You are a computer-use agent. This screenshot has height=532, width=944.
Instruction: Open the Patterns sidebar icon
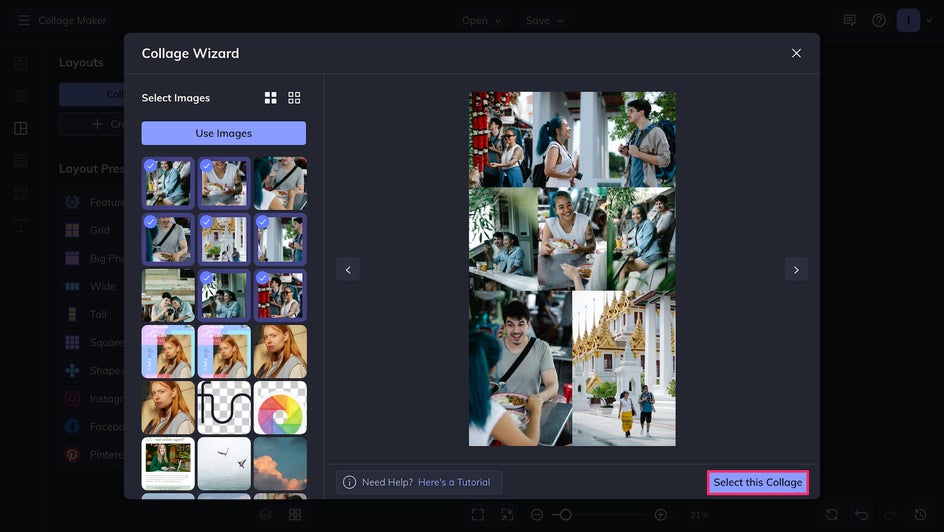coord(20,161)
